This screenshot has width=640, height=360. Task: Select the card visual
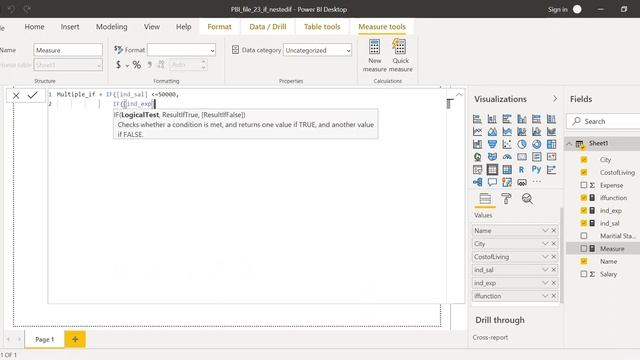tap(522, 157)
